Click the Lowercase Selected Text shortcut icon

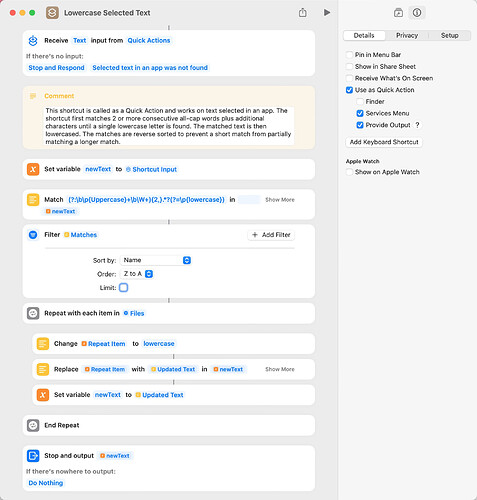point(52,13)
